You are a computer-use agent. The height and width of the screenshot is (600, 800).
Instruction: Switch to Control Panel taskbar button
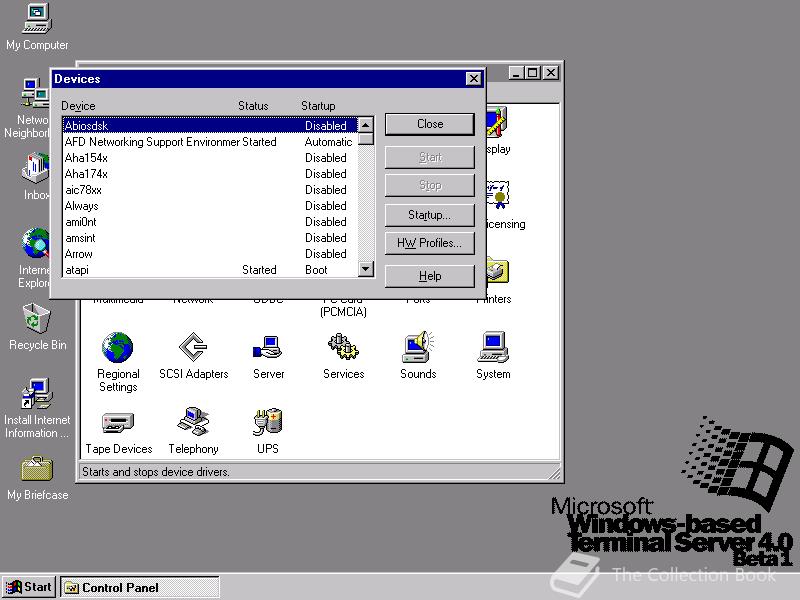tap(140, 587)
